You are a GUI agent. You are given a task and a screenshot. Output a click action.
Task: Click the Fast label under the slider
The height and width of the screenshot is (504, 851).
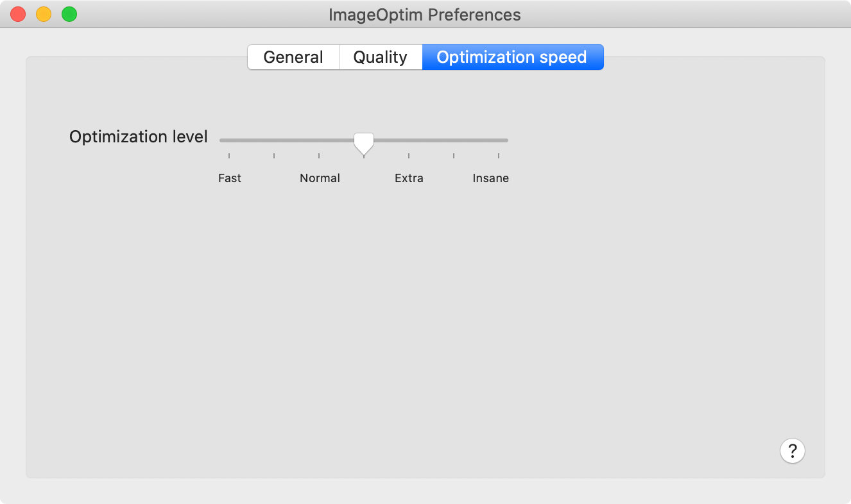[x=230, y=178]
